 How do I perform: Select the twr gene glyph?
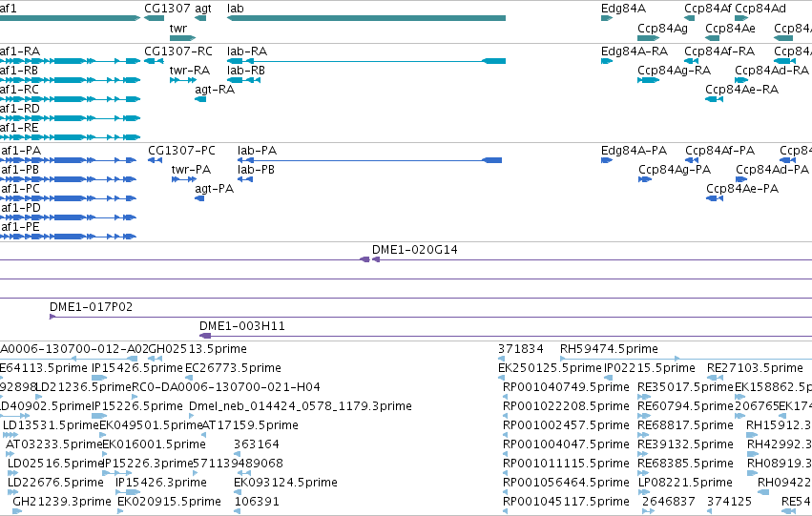182,38
